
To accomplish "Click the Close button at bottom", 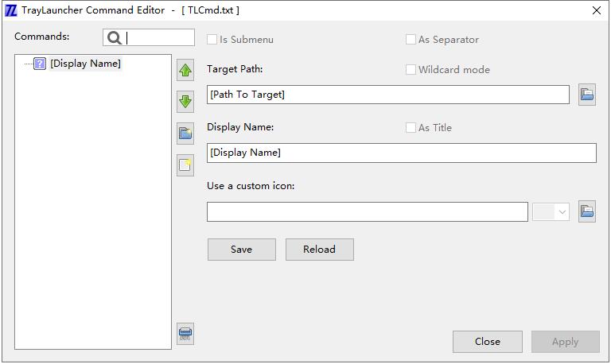I will click(x=487, y=342).
